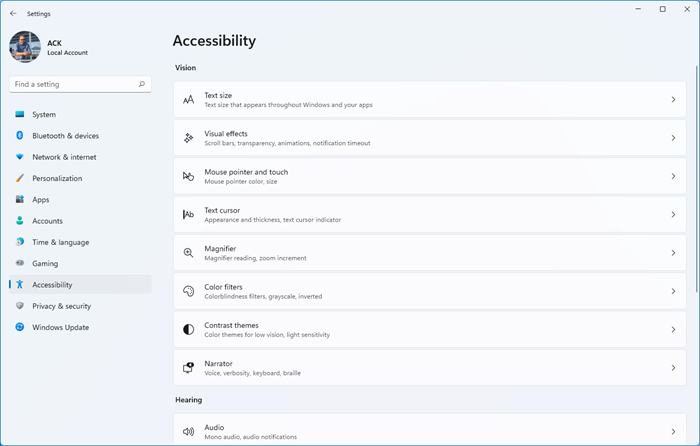Switch to Personalization in the sidebar
This screenshot has width=700, height=446.
click(57, 178)
